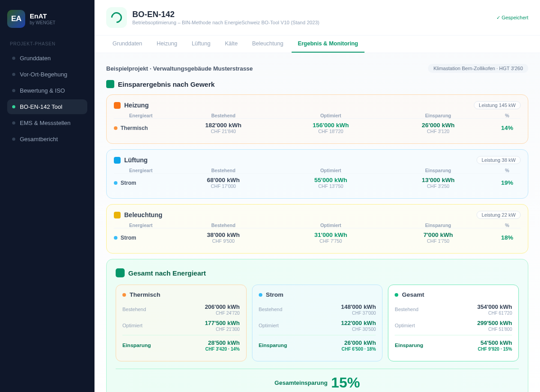Switch to the Heizung tab
The height and width of the screenshot is (392, 540).
pos(167,44)
